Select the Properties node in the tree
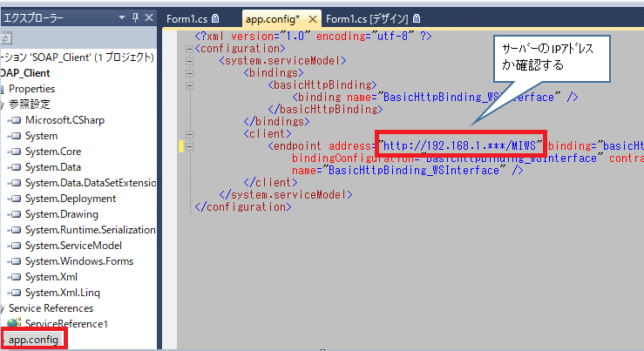 pos(31,89)
